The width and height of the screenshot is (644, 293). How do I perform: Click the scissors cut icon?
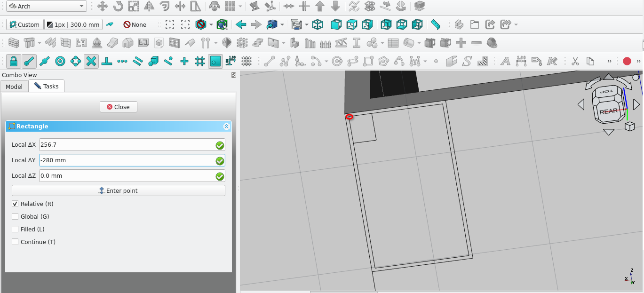(575, 61)
